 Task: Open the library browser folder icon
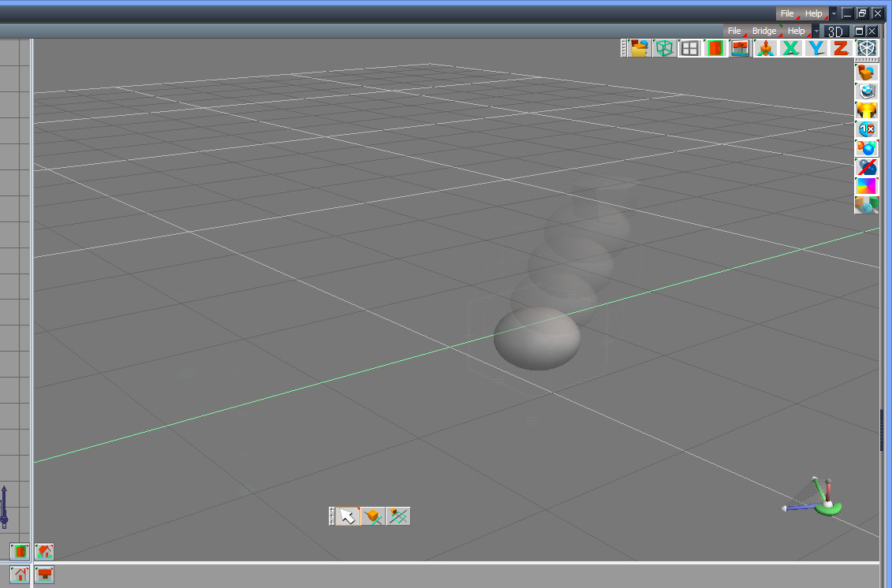pos(640,48)
